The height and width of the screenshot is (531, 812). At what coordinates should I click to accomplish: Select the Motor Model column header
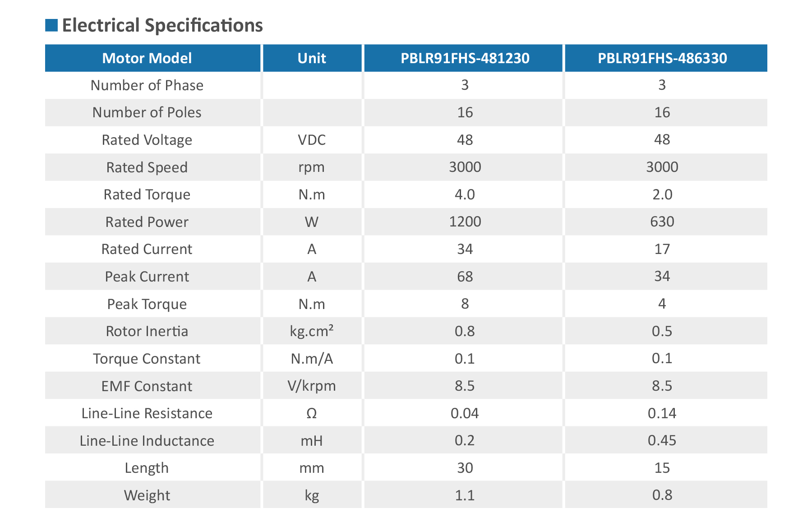[147, 58]
